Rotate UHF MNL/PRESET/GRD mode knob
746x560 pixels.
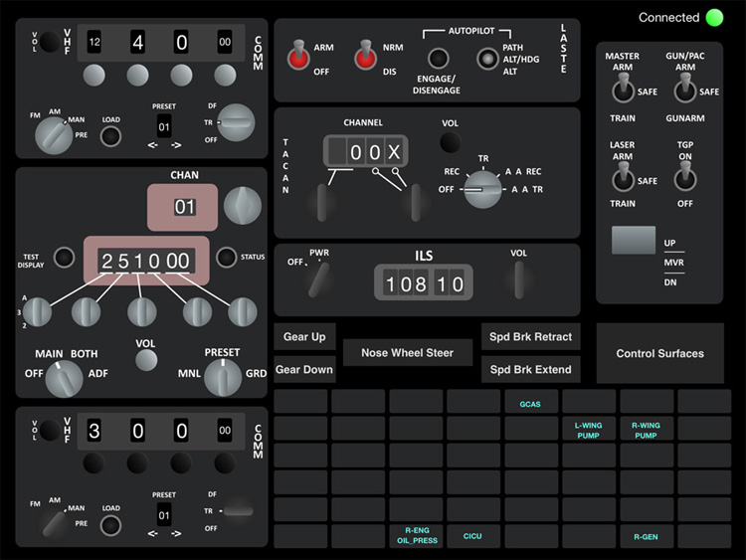[223, 377]
